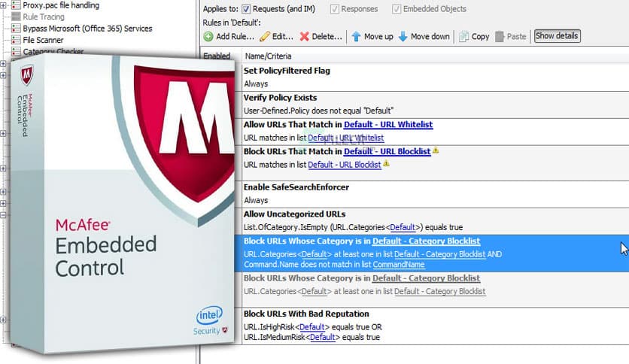
Task: Toggle the Requests (and IM) checkbox
Action: (x=246, y=9)
